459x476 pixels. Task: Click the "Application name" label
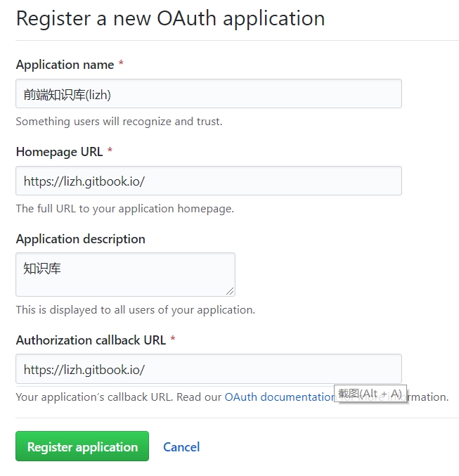pos(65,65)
